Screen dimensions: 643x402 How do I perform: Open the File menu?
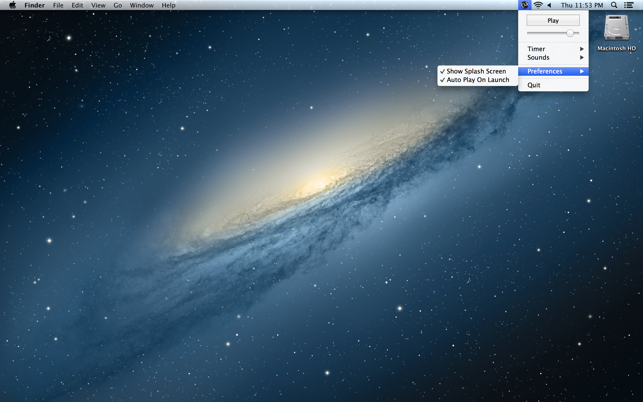pos(58,5)
